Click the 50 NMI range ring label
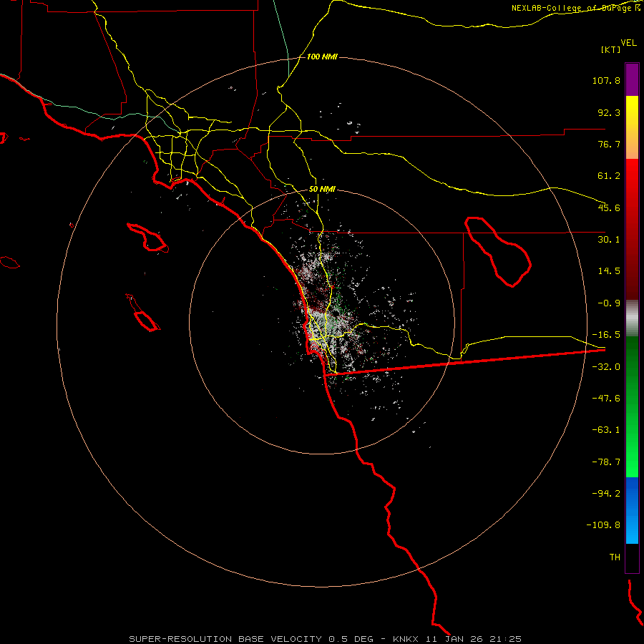 click(322, 190)
